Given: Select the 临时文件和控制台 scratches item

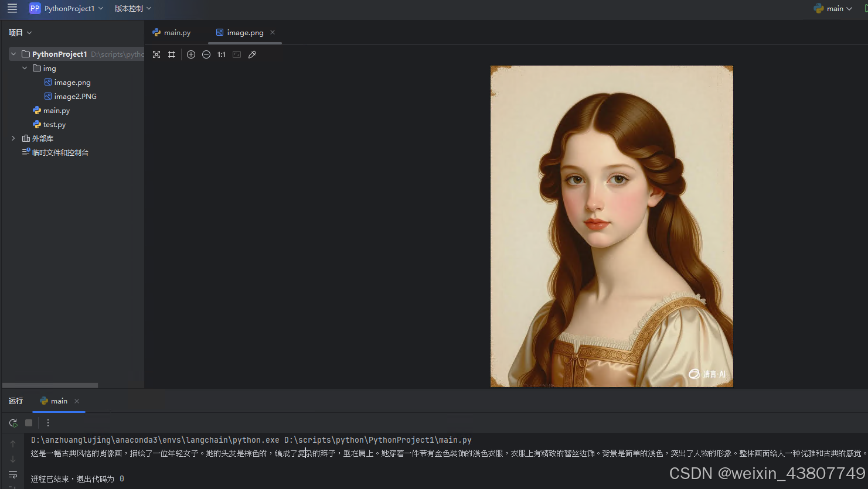Looking at the screenshot, I should [x=60, y=153].
